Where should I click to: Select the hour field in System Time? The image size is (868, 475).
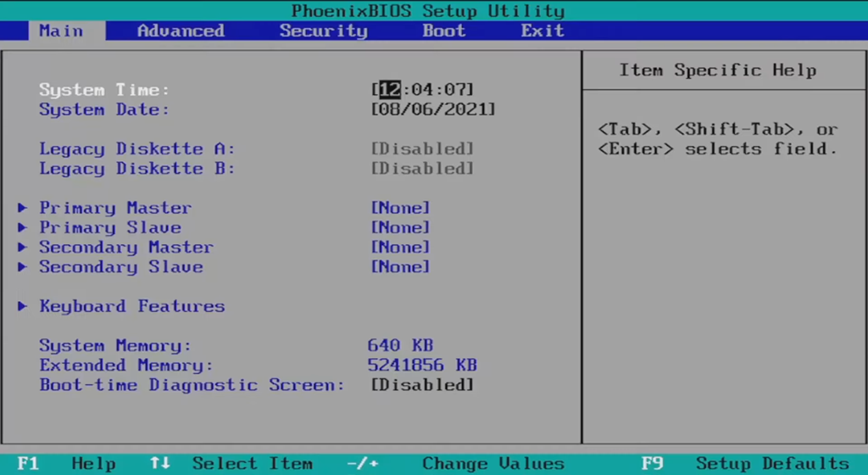tap(390, 89)
